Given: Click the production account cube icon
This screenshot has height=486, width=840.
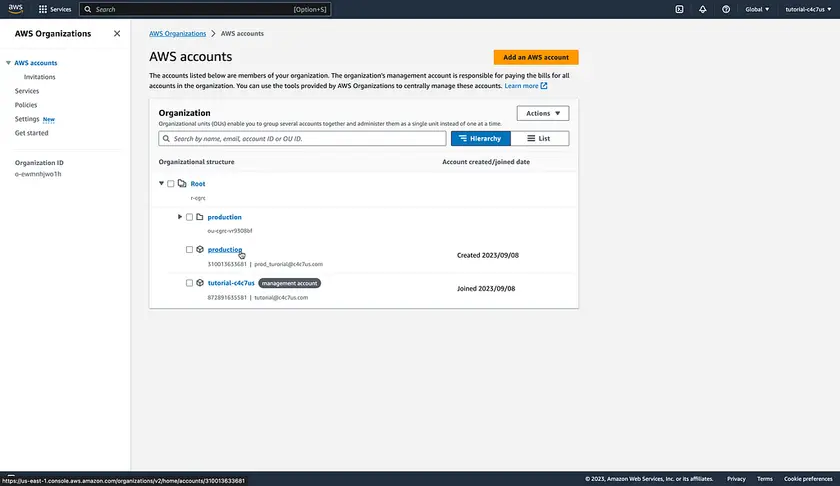Looking at the screenshot, I should (200, 249).
